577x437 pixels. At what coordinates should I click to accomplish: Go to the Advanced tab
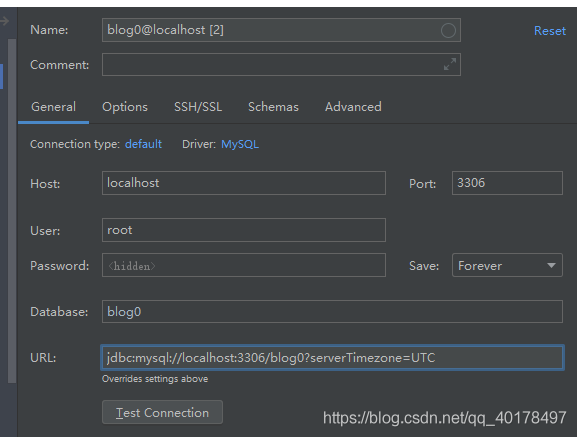(x=353, y=107)
